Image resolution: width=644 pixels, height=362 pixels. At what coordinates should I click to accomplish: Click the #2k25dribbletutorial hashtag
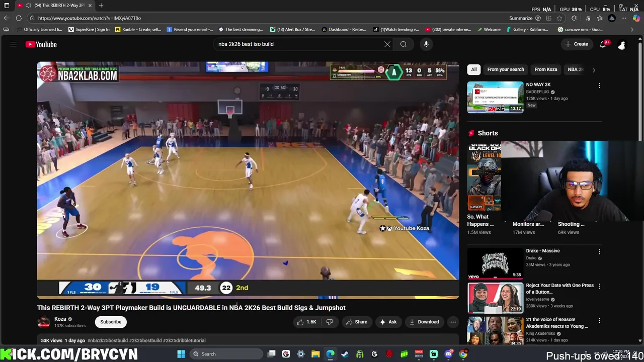click(184, 340)
